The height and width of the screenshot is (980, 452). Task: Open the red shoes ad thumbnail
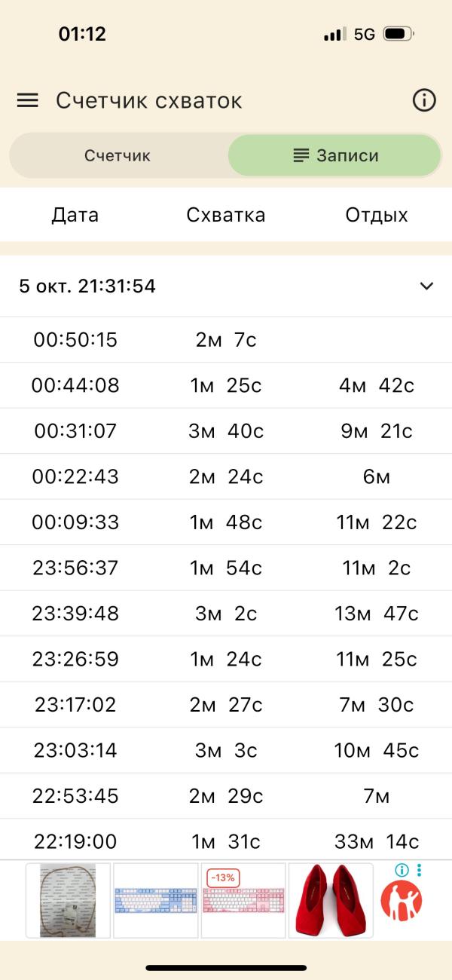[331, 900]
